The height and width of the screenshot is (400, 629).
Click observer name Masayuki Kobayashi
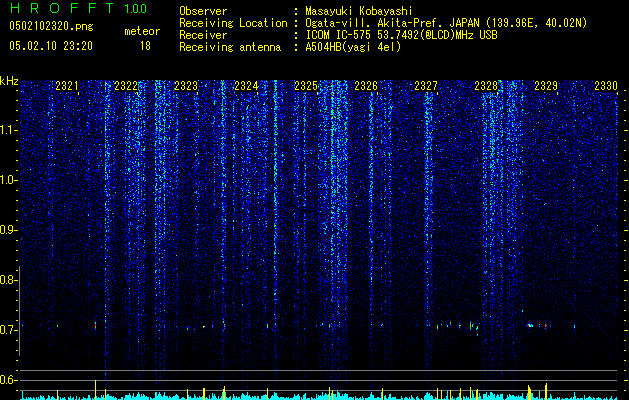click(359, 11)
